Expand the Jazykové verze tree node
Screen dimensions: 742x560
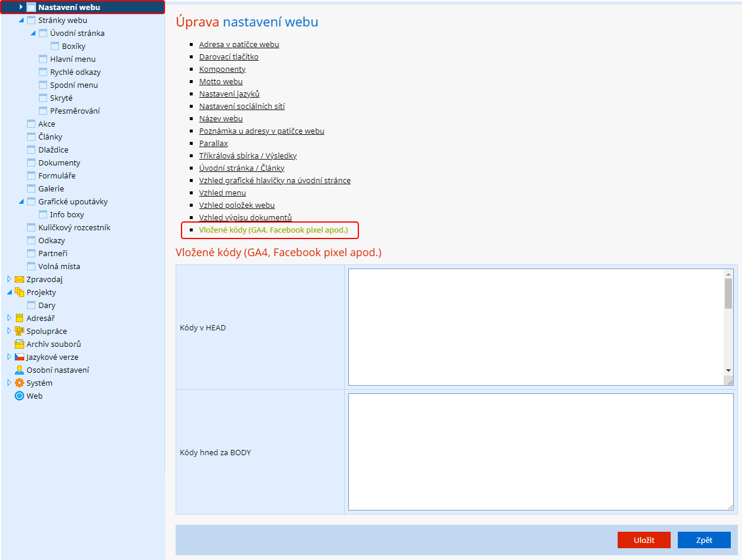coord(9,357)
